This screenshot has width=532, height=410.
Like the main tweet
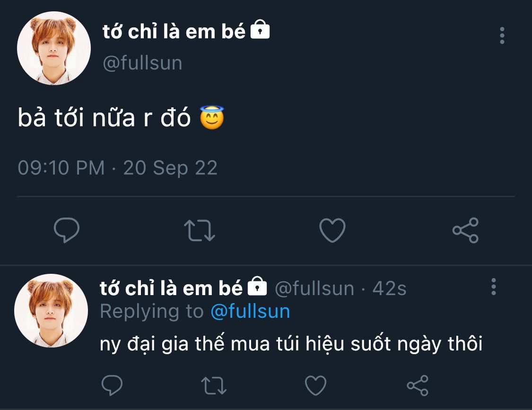(332, 230)
